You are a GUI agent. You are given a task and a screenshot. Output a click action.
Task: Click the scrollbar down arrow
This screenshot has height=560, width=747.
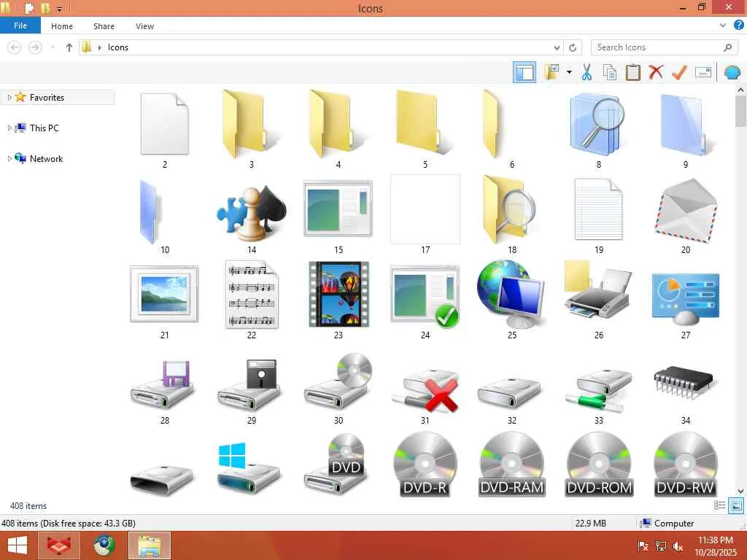(x=741, y=491)
